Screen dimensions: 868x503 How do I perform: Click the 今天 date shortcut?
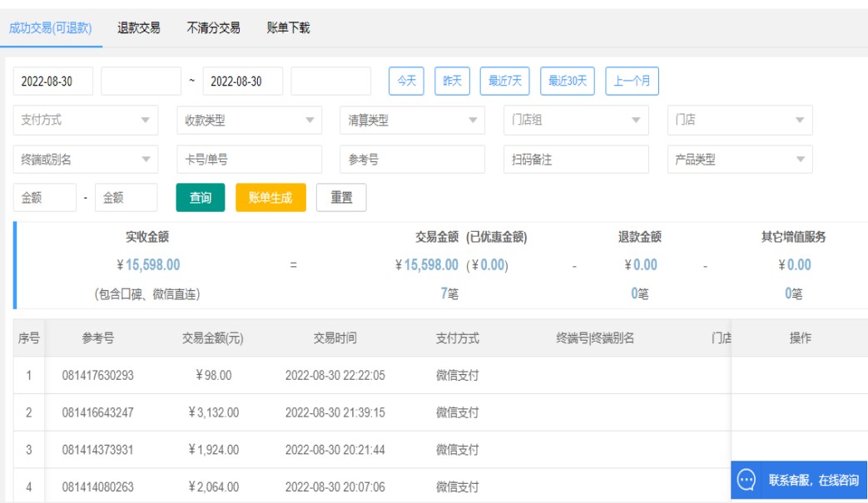coord(405,81)
